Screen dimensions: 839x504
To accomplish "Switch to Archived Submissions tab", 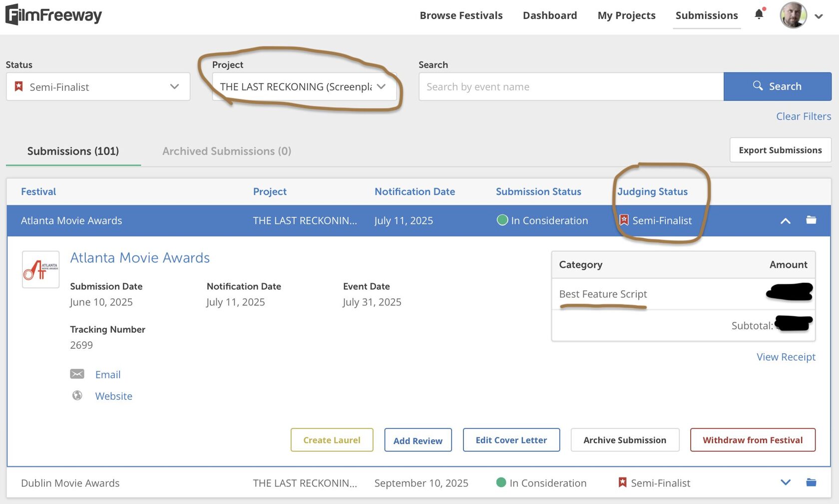I will (x=226, y=151).
